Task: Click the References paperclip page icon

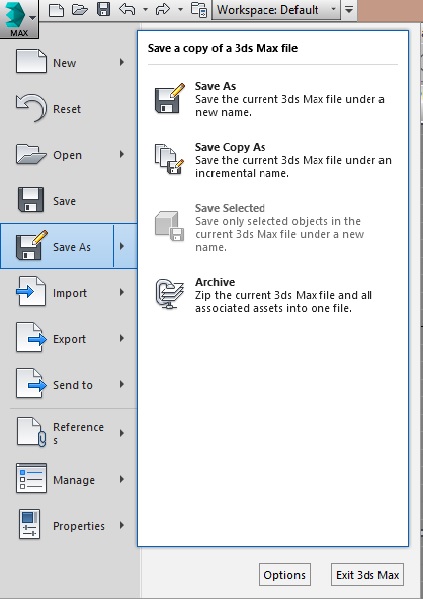Action: point(31,432)
